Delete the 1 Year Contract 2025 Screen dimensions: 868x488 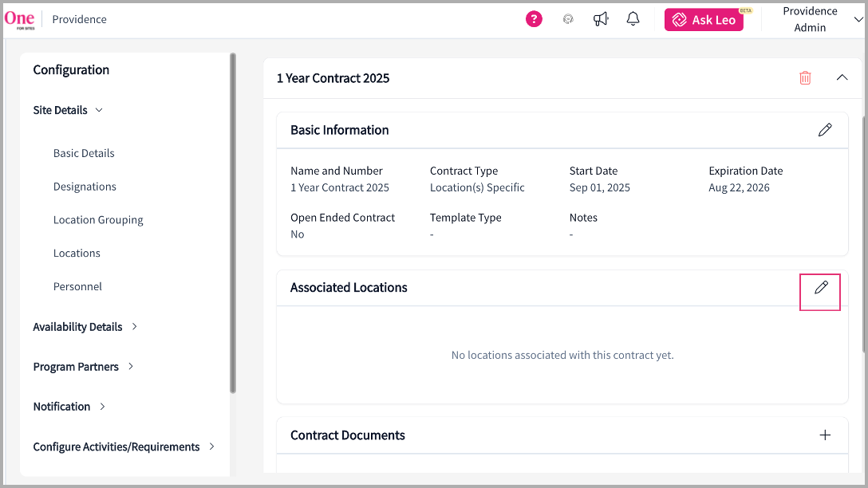pos(805,78)
